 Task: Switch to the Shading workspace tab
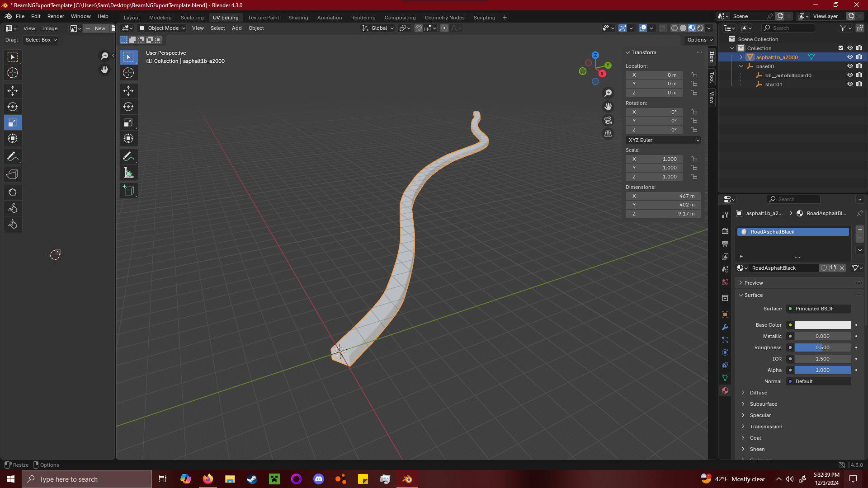pos(298,18)
